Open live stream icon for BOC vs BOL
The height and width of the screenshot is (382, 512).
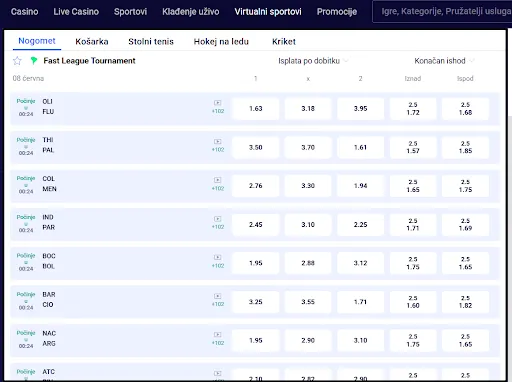coord(218,257)
